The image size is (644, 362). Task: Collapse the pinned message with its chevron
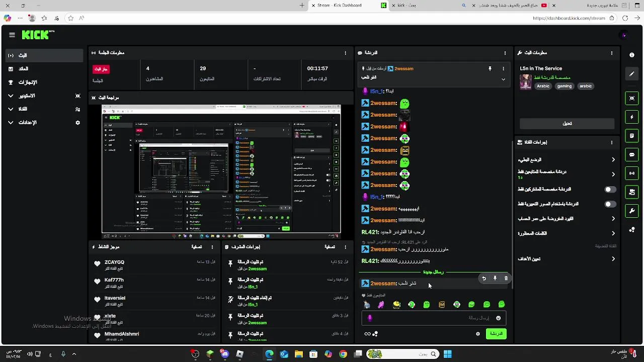click(x=503, y=79)
